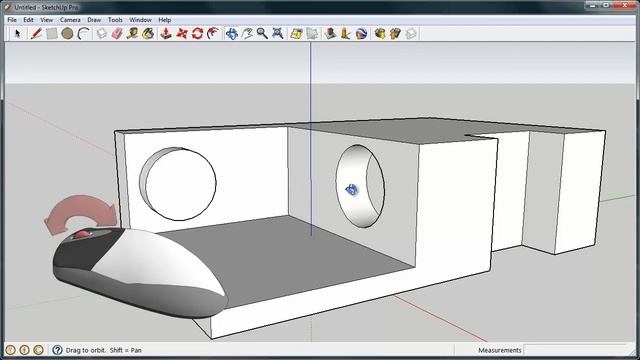The width and height of the screenshot is (640, 360).
Task: Pick the Rectangle drawing tool
Action: 51,33
